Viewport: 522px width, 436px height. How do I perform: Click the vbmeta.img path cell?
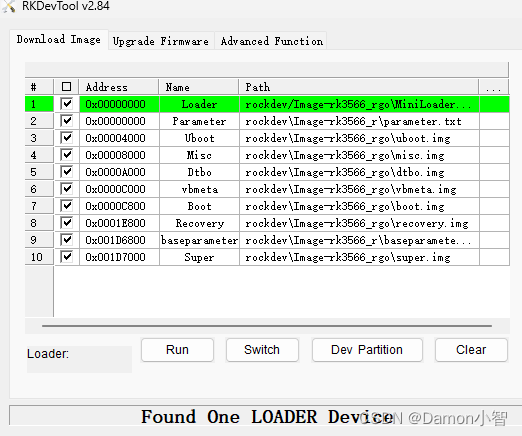click(359, 189)
